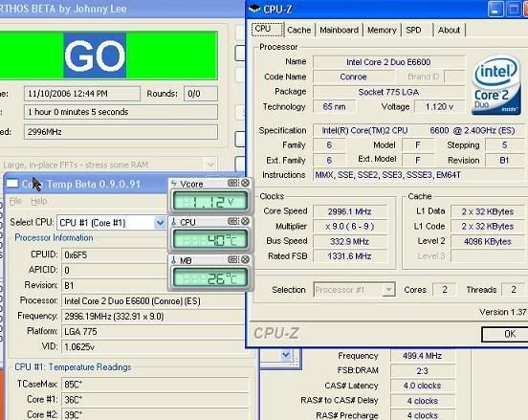Click the Specification field in CPU-Z
The height and width of the screenshot is (420, 528).
point(419,130)
